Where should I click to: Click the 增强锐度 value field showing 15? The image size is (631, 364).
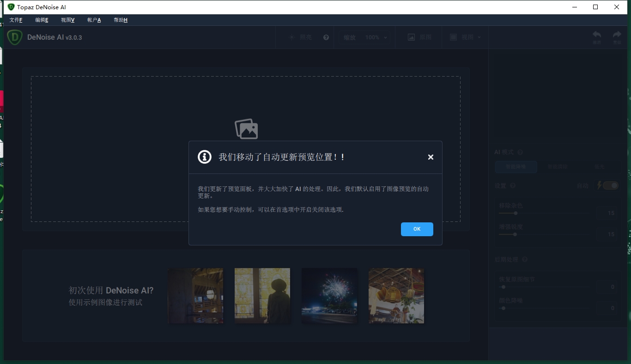coord(606,234)
